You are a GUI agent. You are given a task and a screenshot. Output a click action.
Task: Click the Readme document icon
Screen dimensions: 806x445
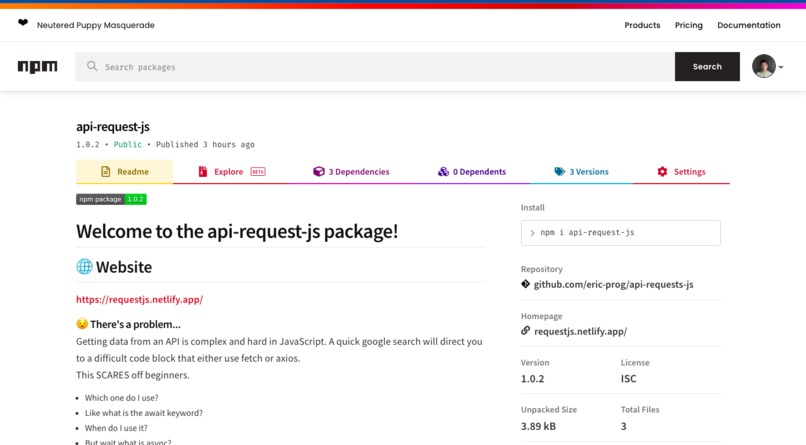click(105, 172)
